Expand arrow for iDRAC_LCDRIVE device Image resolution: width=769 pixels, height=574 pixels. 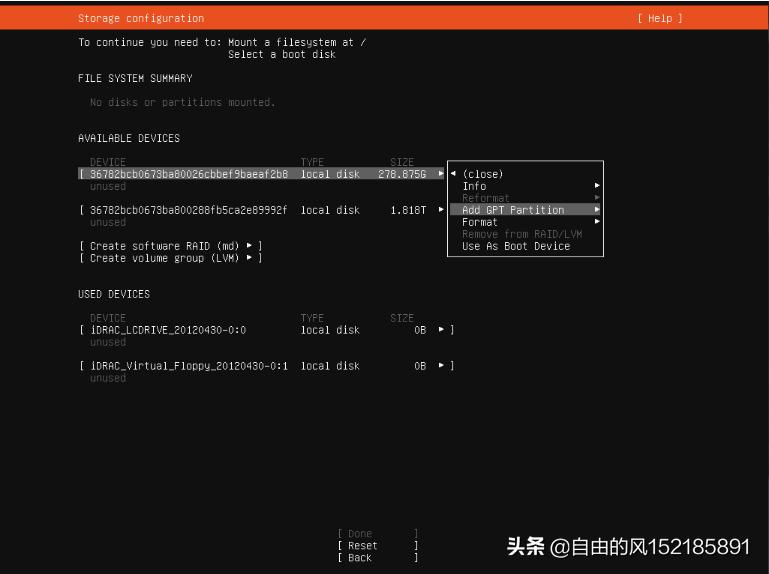[x=441, y=329]
